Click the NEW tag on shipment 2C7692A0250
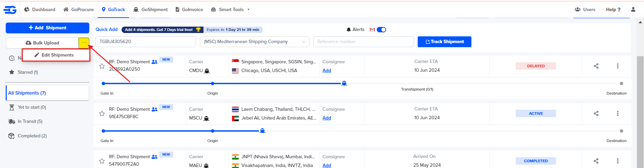 coord(166,60)
